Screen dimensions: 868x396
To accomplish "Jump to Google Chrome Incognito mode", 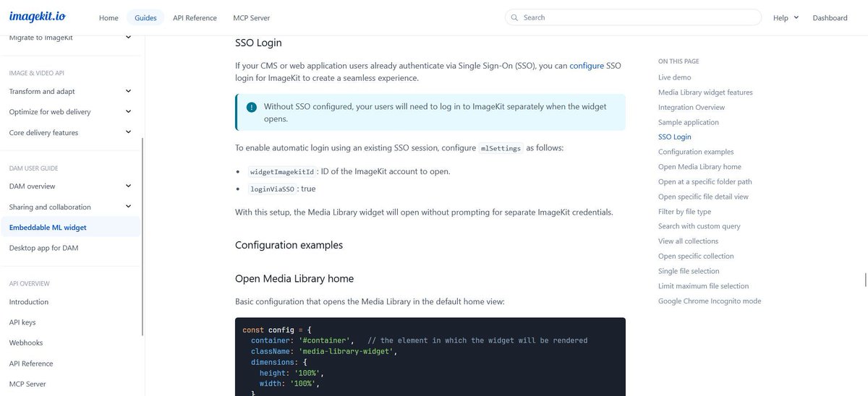I will tap(710, 301).
